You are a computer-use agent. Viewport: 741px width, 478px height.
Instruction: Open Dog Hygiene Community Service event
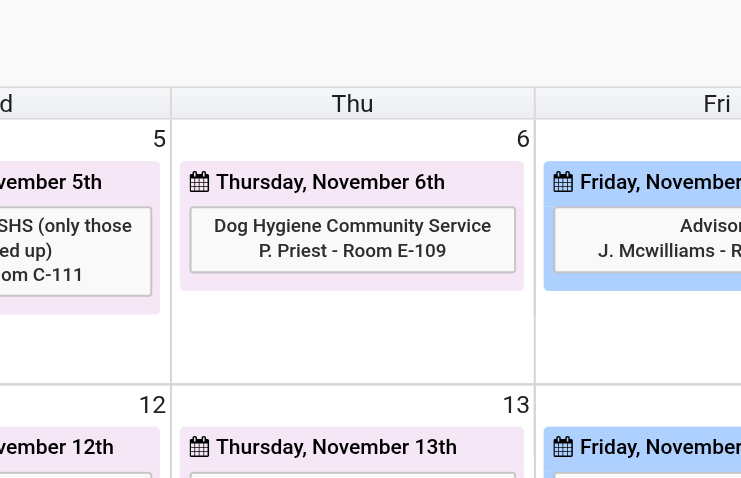[352, 239]
